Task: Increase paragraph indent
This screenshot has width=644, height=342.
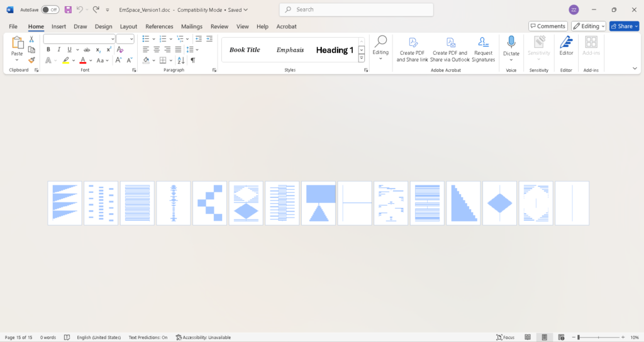Action: point(209,38)
